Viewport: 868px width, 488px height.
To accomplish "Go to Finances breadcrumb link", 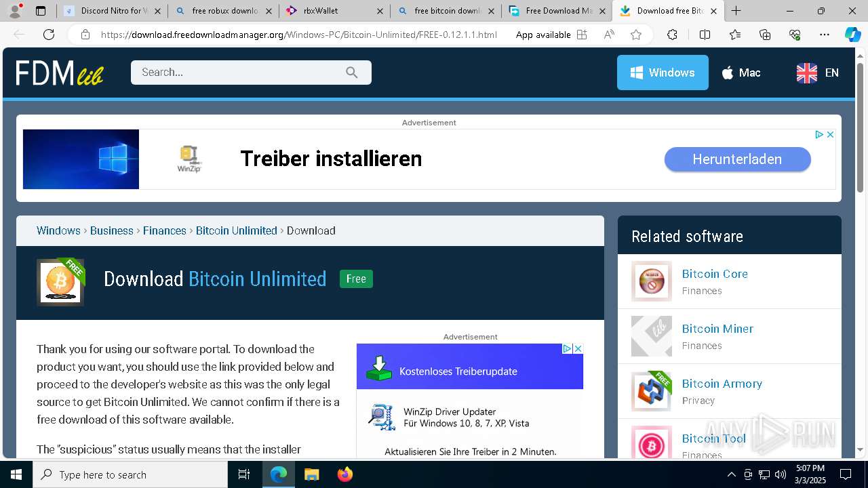I will [x=165, y=230].
